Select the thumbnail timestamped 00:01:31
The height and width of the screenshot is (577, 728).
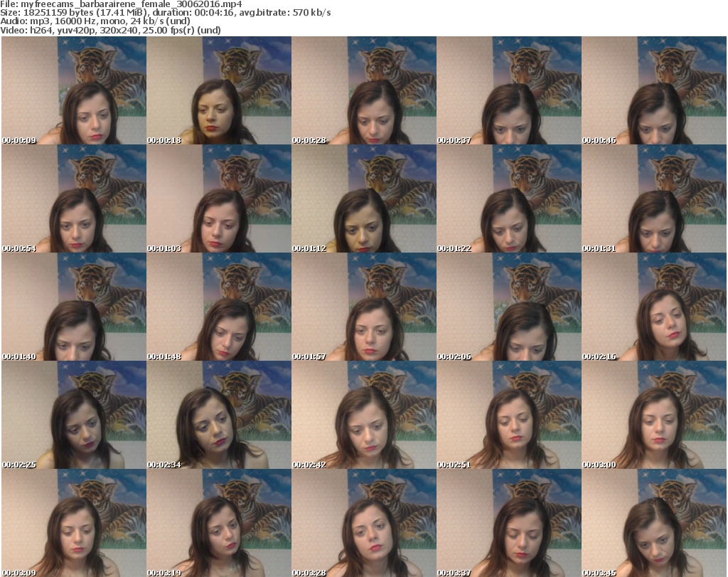point(654,198)
